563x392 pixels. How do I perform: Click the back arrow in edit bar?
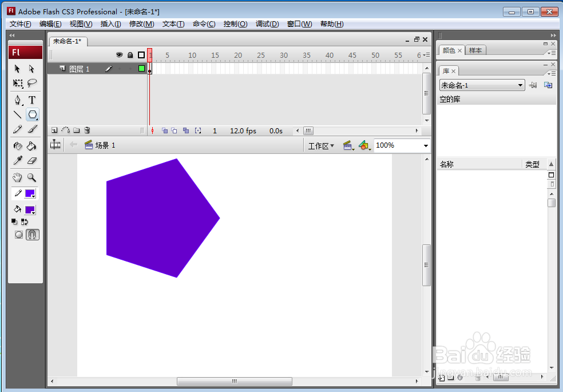(x=73, y=144)
